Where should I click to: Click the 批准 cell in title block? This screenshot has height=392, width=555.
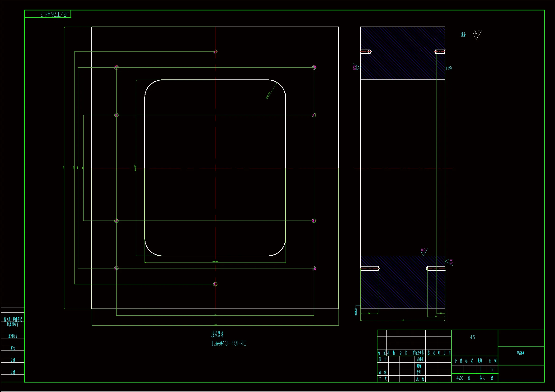[x=420, y=379]
